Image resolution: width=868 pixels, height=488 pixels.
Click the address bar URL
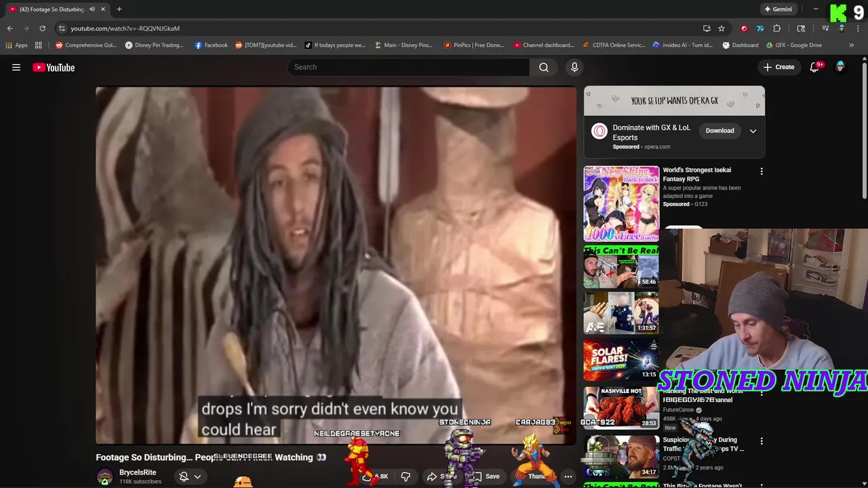click(125, 28)
